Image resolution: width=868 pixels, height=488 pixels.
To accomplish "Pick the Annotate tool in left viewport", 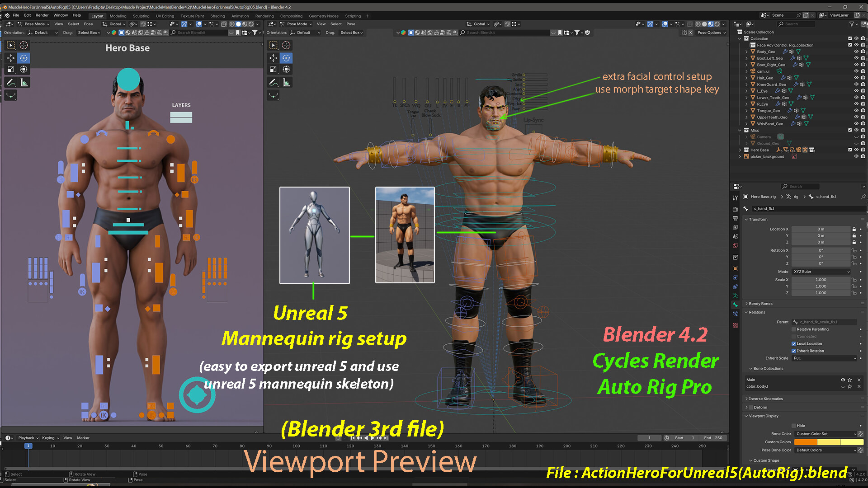I will 11,82.
